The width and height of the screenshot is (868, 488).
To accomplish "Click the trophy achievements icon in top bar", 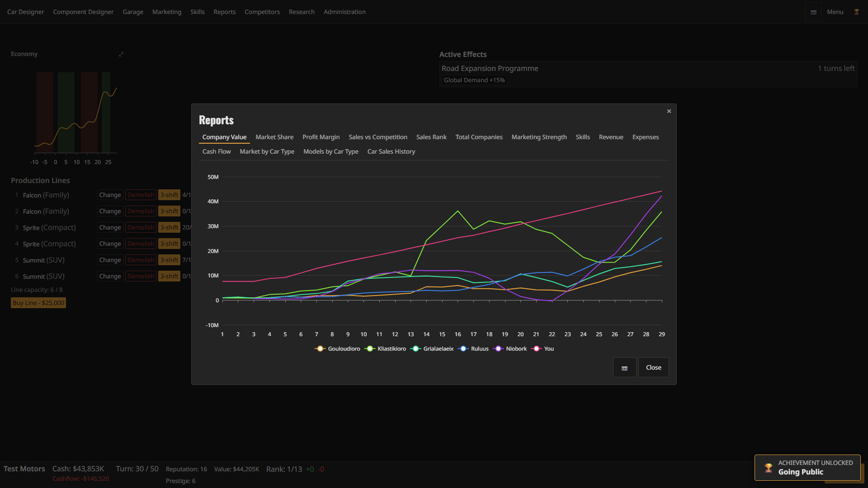I will tap(856, 12).
